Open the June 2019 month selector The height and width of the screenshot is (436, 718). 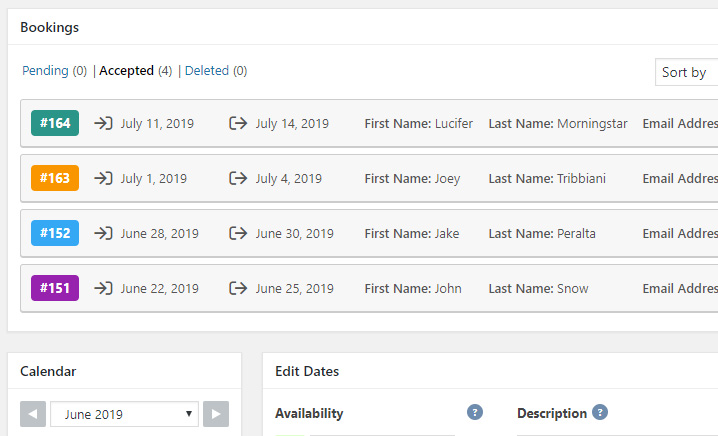pyautogui.click(x=124, y=414)
